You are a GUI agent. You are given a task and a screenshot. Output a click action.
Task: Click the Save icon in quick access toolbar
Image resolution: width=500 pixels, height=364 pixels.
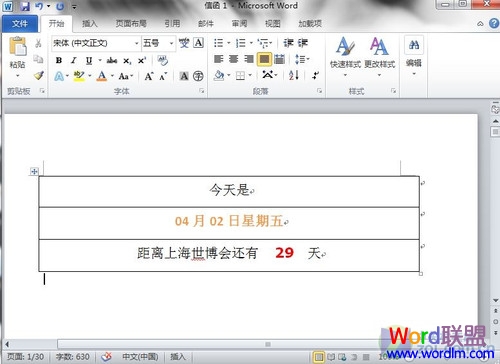(25, 6)
